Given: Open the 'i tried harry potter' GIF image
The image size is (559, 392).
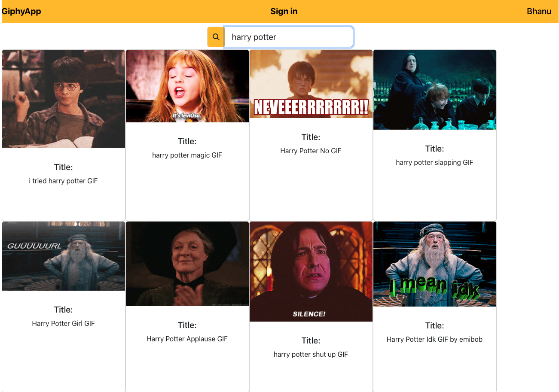Looking at the screenshot, I should pos(64,99).
